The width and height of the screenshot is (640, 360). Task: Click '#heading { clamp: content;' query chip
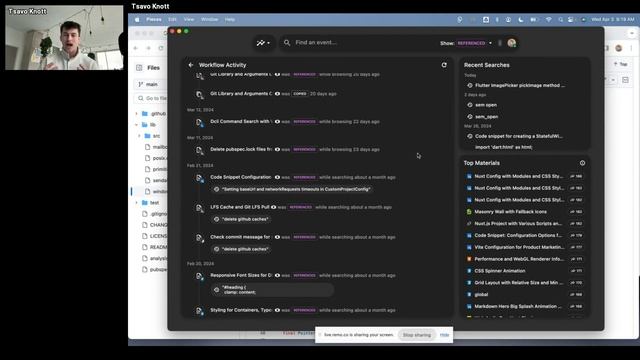[x=273, y=290]
